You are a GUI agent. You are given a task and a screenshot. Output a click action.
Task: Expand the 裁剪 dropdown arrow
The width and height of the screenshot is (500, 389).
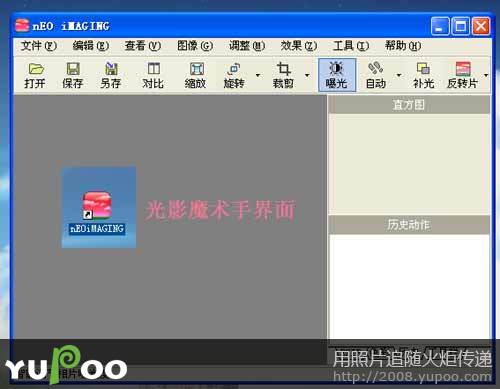click(307, 75)
